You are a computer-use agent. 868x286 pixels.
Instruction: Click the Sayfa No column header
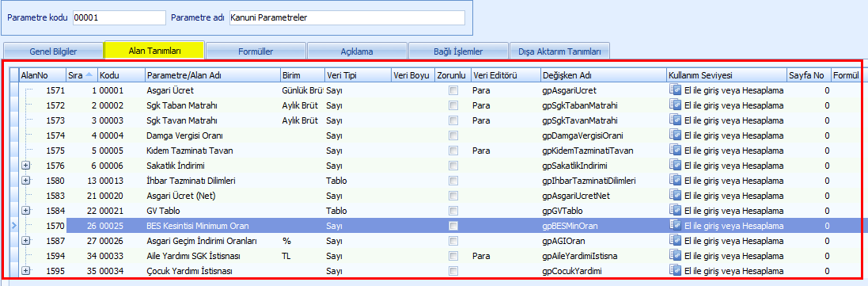(809, 74)
